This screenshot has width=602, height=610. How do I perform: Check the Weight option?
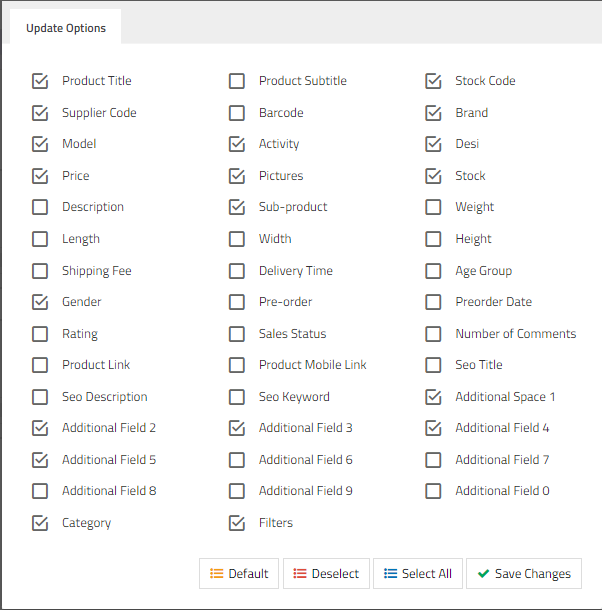pos(433,207)
